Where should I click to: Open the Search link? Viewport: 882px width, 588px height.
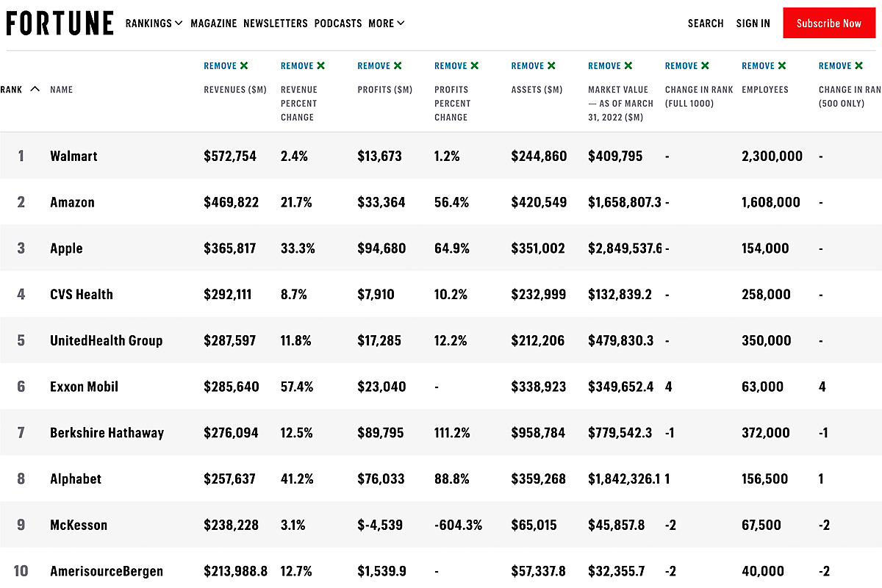tap(706, 24)
